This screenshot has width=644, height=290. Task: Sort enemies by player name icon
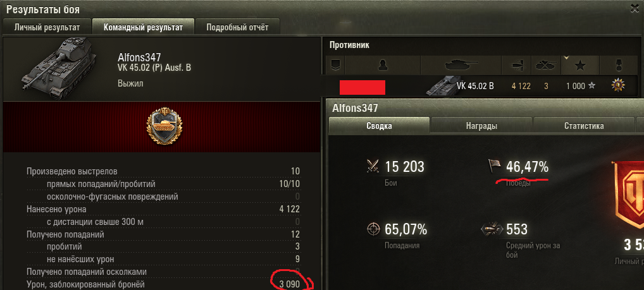383,65
